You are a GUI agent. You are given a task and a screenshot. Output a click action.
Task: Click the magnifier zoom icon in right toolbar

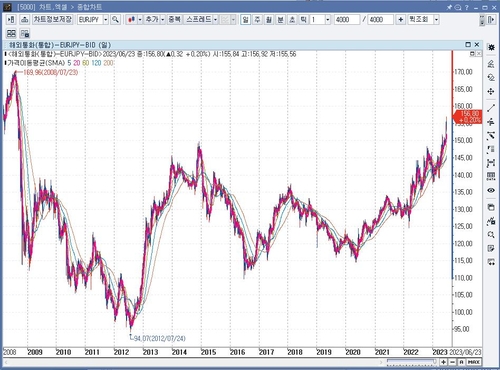point(491,235)
